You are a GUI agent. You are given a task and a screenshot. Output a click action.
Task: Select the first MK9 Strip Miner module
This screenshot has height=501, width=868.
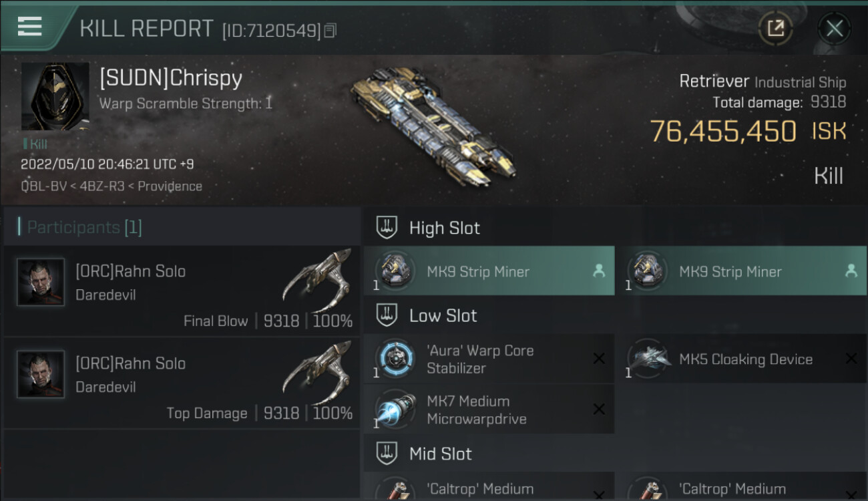489,271
